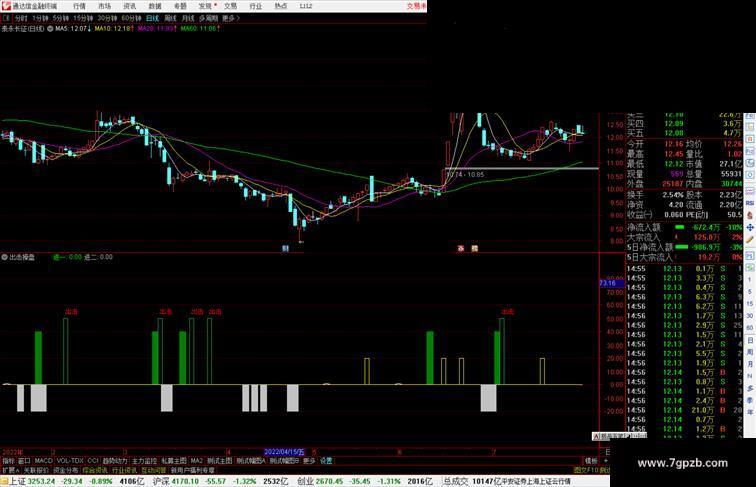This screenshot has height=487, width=756.
Task: Select the 60-minute button in right toolbar
Action: [x=750, y=328]
